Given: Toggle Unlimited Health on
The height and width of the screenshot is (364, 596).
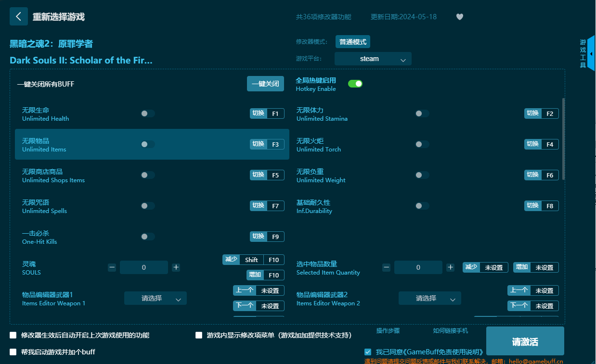Looking at the screenshot, I should coord(147,113).
